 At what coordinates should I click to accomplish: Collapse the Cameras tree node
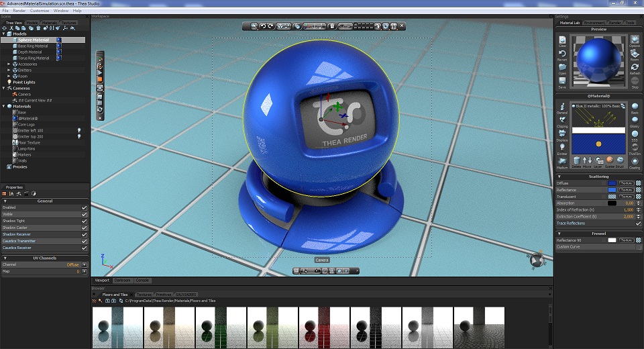(4, 88)
